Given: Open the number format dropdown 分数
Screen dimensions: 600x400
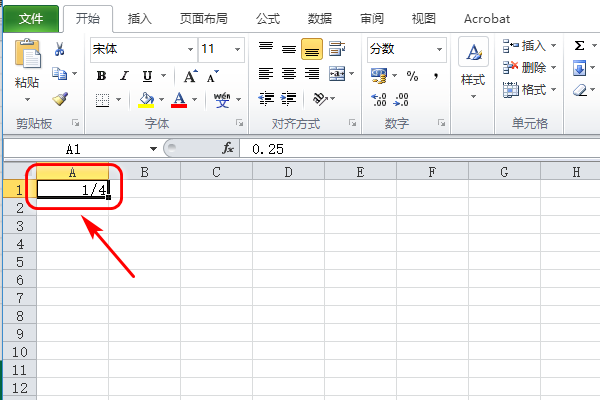Looking at the screenshot, I should (439, 49).
